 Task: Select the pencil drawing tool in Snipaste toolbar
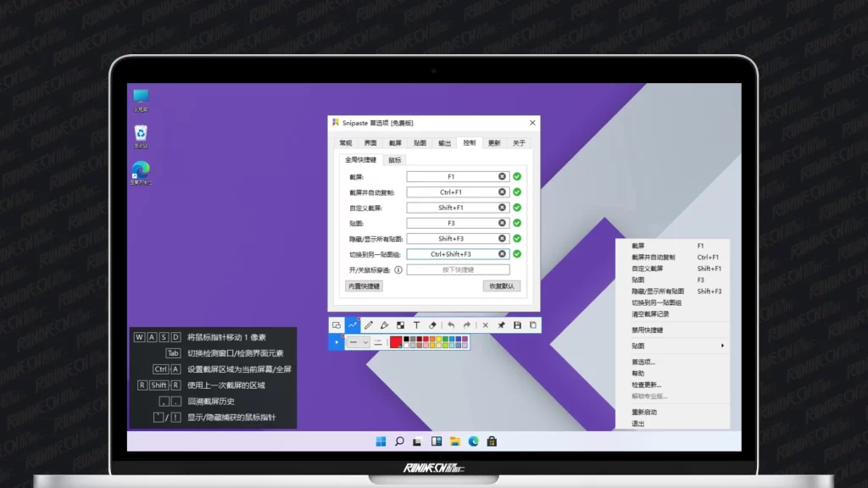tap(369, 325)
